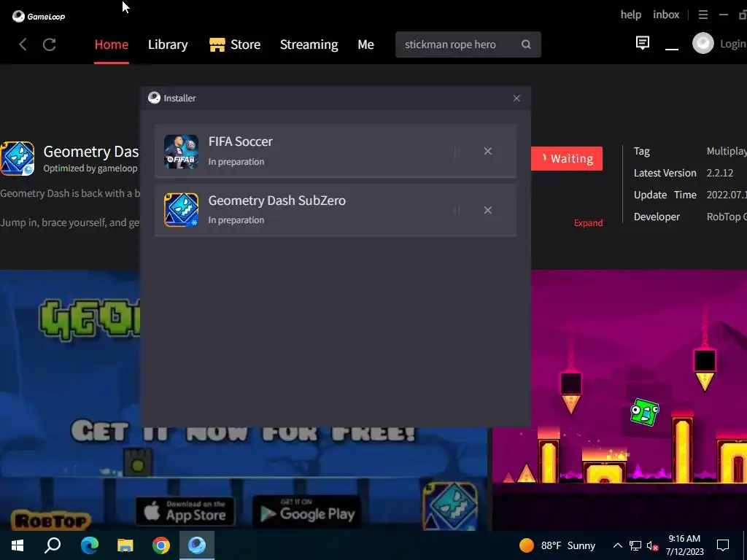Click the network tray icon
747x560 pixels.
tap(635, 545)
